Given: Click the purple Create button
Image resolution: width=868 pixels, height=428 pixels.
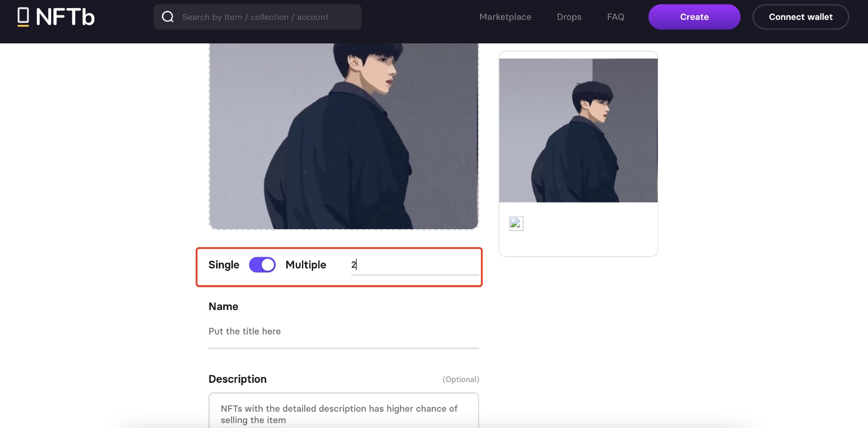Looking at the screenshot, I should (694, 17).
